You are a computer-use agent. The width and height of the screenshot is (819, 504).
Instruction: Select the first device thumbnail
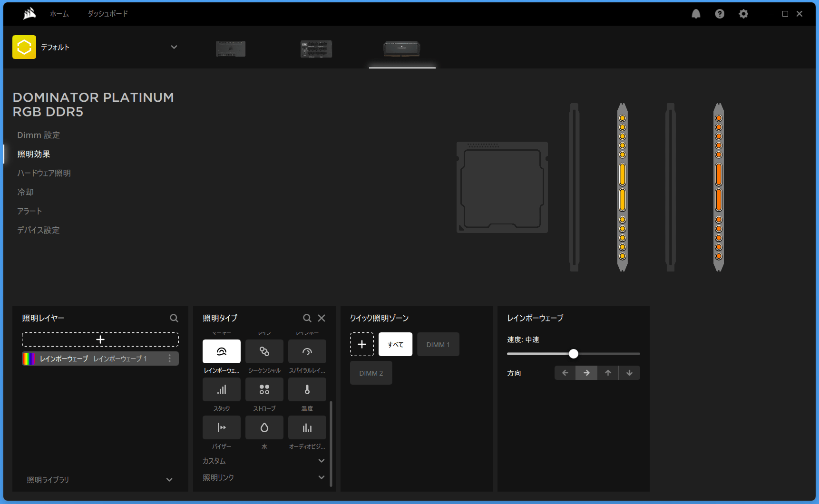coord(231,48)
